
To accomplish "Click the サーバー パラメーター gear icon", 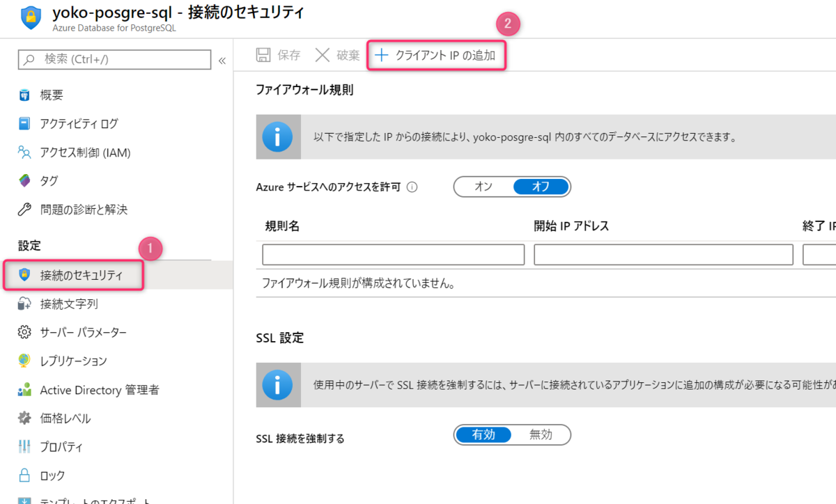I will 24,332.
